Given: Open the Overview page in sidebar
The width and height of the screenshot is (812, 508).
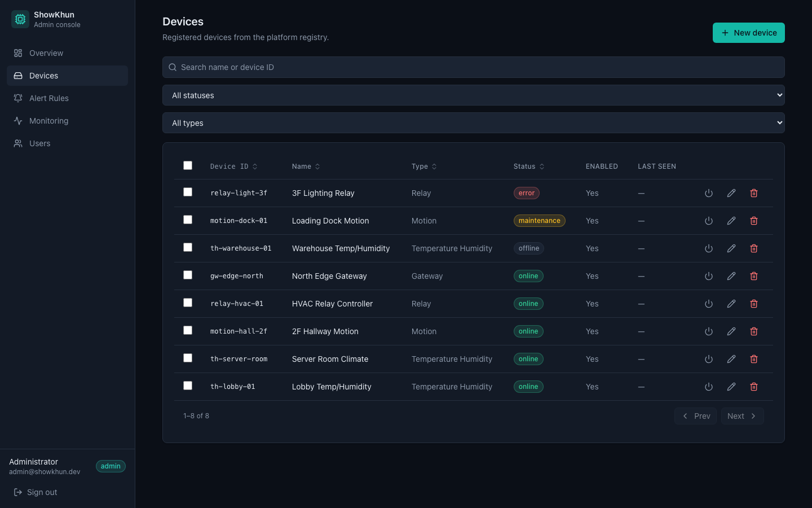Looking at the screenshot, I should [68, 53].
